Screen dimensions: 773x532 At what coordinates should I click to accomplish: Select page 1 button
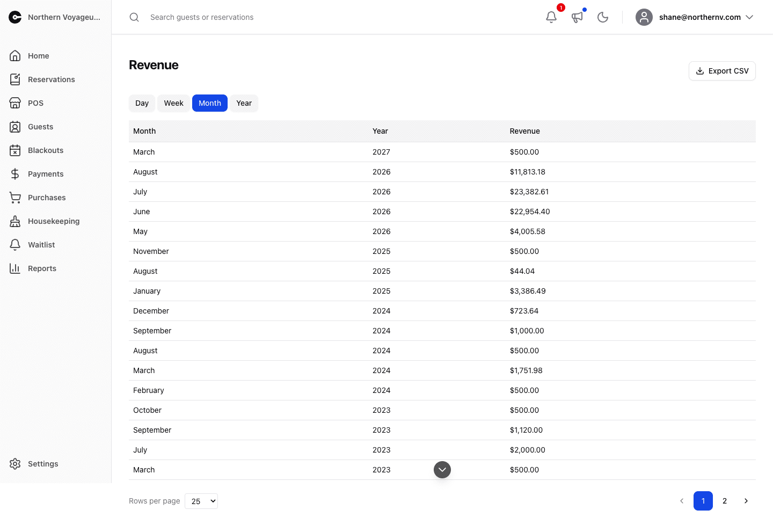703,501
